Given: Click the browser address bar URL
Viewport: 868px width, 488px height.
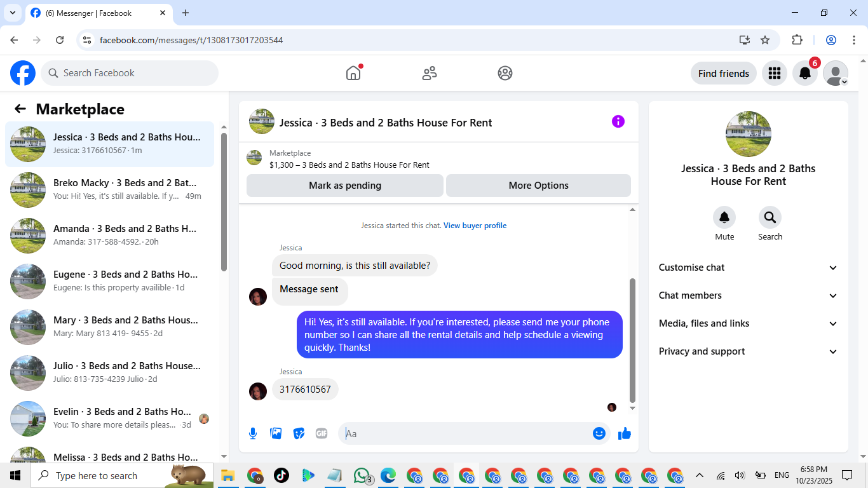Looking at the screenshot, I should point(191,40).
